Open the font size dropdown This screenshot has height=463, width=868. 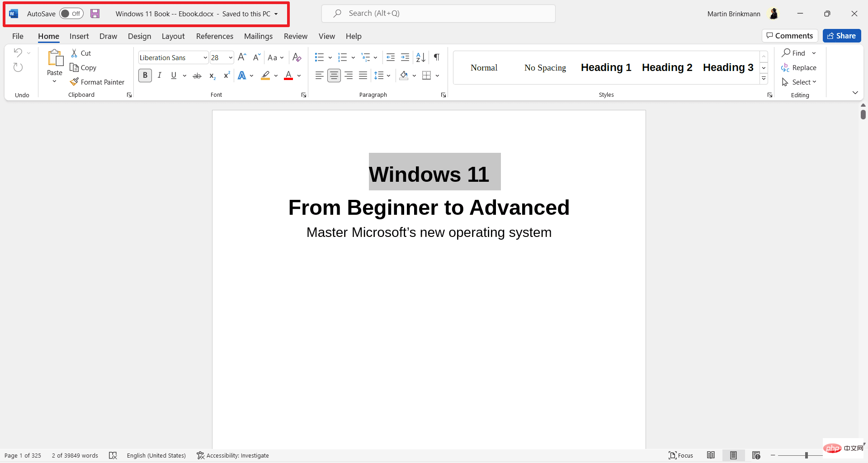click(x=231, y=58)
